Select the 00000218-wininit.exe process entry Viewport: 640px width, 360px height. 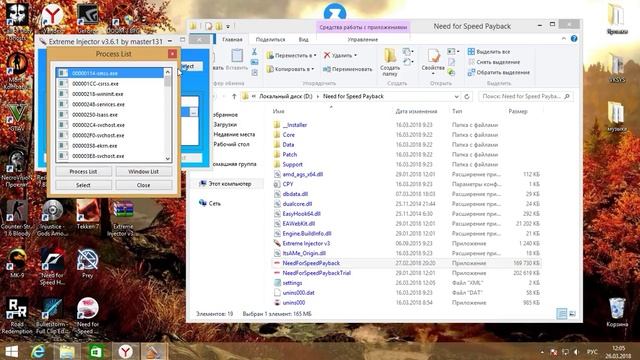[x=110, y=94]
